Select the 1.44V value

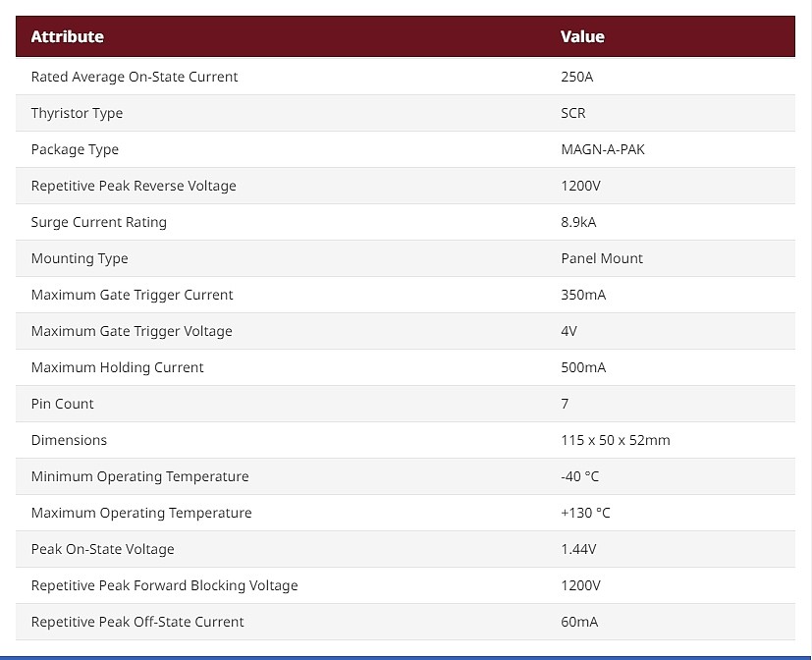[578, 549]
